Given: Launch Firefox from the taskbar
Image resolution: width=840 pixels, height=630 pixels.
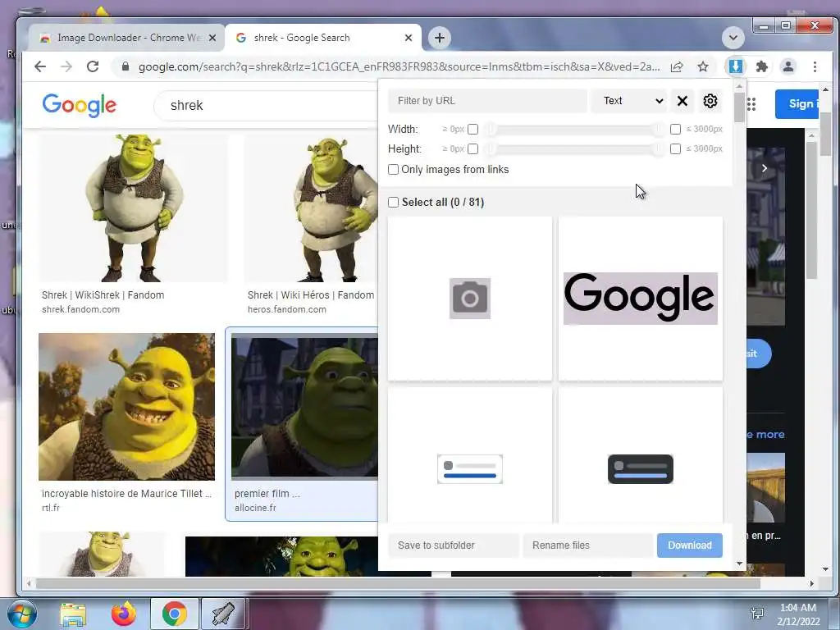Looking at the screenshot, I should coord(123,614).
